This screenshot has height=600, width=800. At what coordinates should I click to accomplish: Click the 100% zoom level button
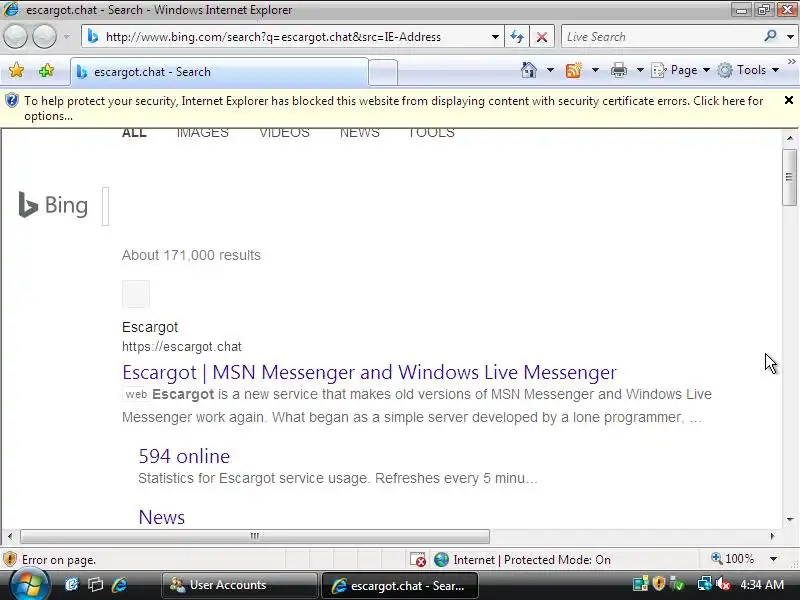coord(733,559)
